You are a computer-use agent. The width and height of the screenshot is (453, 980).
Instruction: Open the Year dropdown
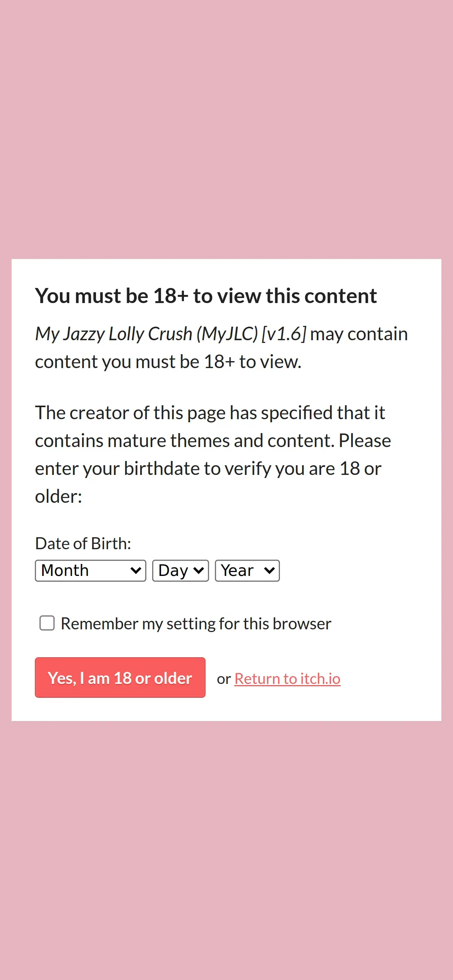pos(247,571)
